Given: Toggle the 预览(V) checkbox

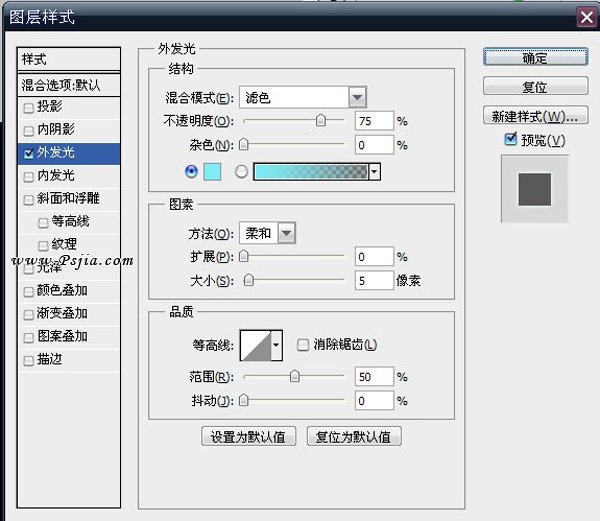Looking at the screenshot, I should click(510, 139).
